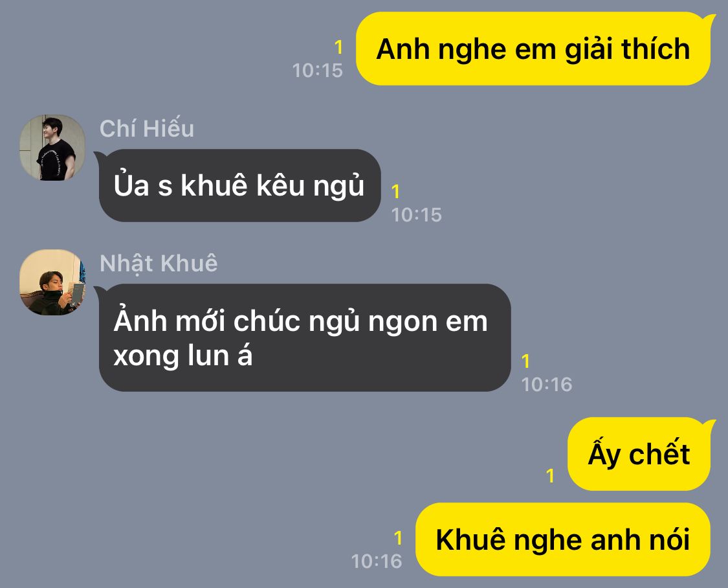Viewport: 728px width, 588px height.
Task: Click 10:16 timestamp by 'Khuê nghe anh nói'
Action: [x=377, y=561]
